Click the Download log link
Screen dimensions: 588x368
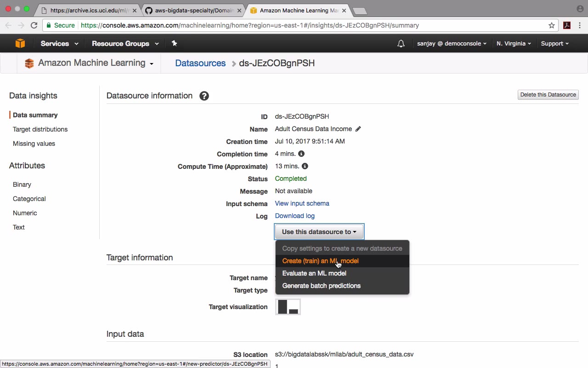[x=294, y=216]
